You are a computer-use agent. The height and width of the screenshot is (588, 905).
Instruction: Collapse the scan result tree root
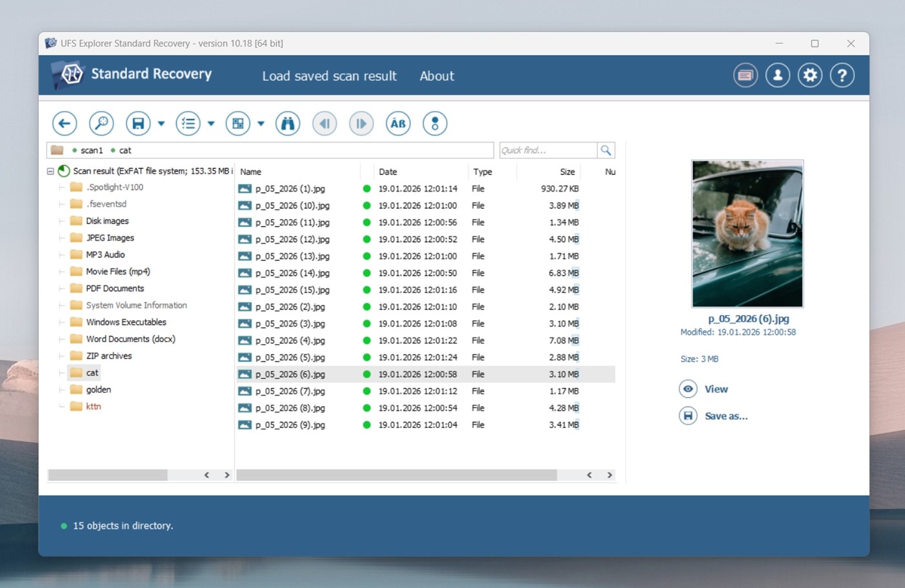click(50, 171)
